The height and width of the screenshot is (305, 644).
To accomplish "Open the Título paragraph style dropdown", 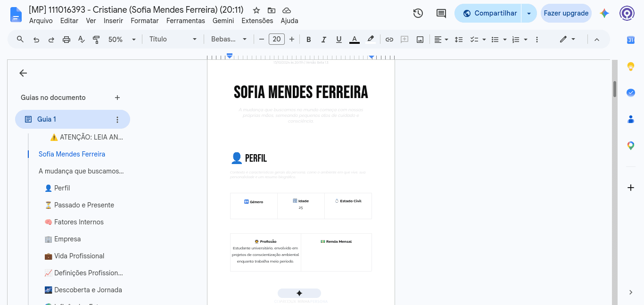I will click(x=173, y=40).
